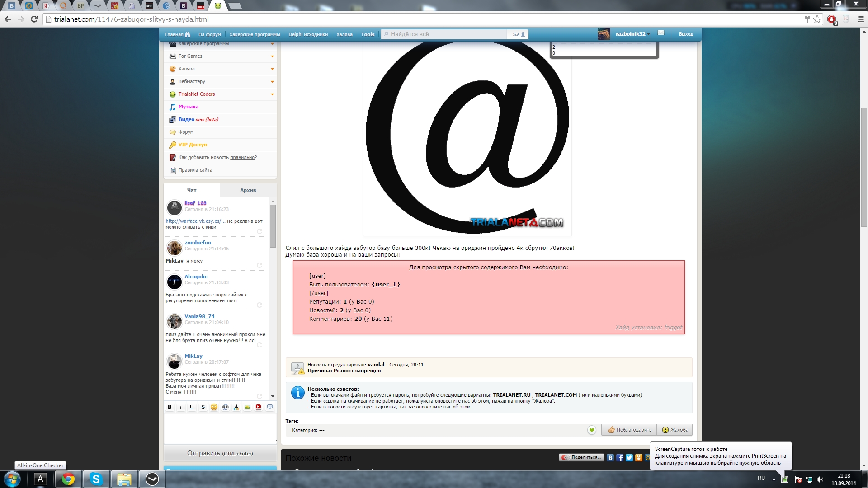This screenshot has height=488, width=868.
Task: Click the browser page scrollbar thumb
Action: [864, 167]
